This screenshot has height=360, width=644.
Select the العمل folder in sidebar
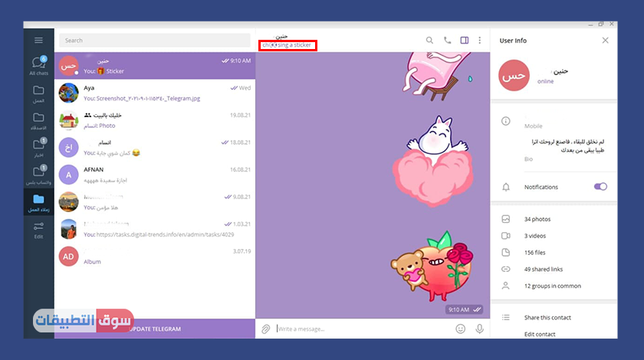click(x=38, y=93)
